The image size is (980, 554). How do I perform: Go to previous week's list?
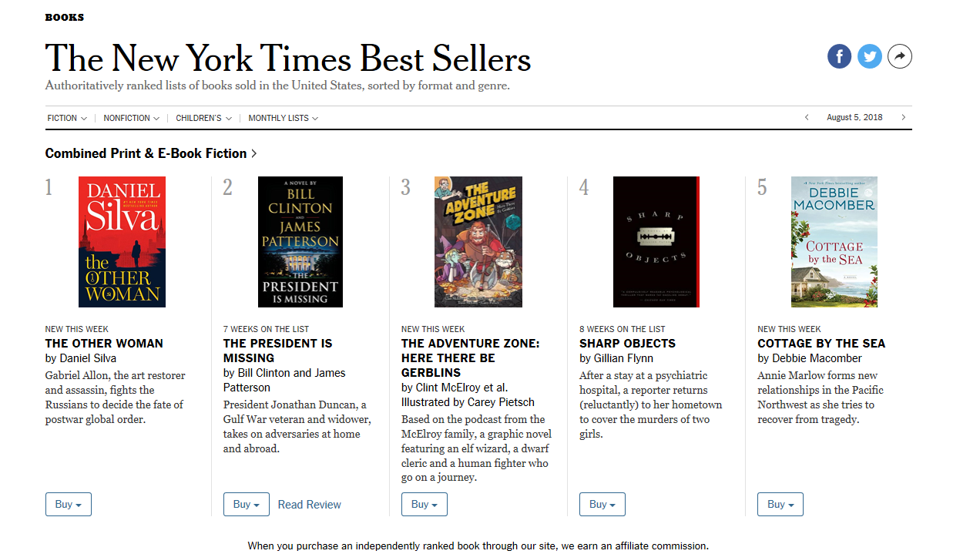[807, 118]
